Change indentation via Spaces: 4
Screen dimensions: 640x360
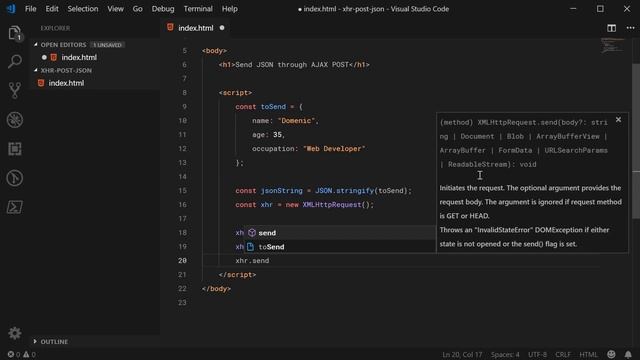click(505, 354)
